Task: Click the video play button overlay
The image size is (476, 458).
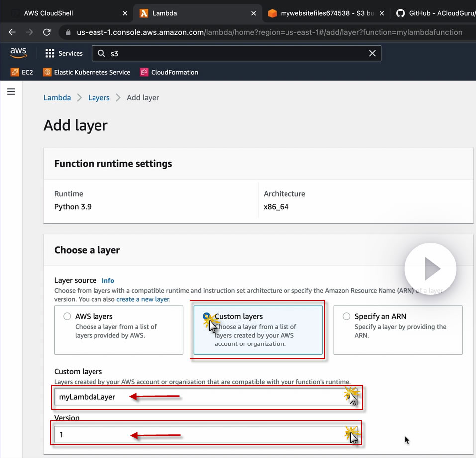Action: coord(430,269)
